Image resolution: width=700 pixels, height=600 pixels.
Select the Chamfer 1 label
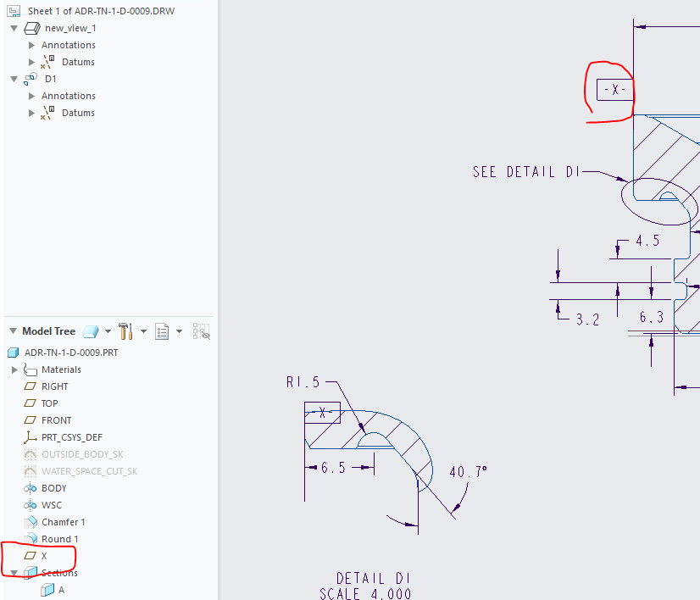[x=64, y=522]
